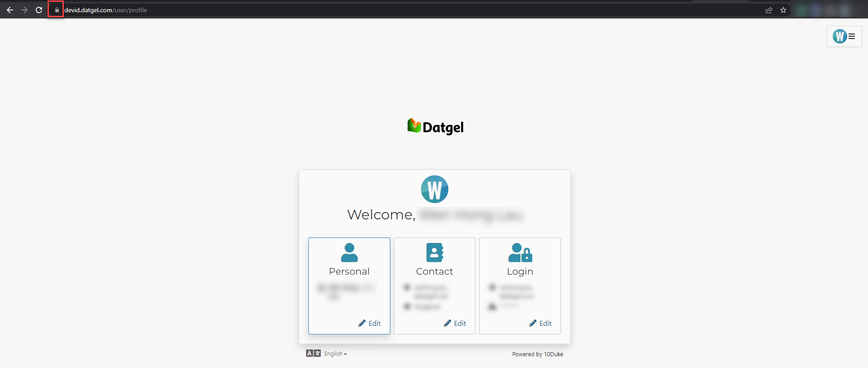Viewport: 868px width, 368px height.
Task: Edit Personal information
Action: click(x=369, y=323)
